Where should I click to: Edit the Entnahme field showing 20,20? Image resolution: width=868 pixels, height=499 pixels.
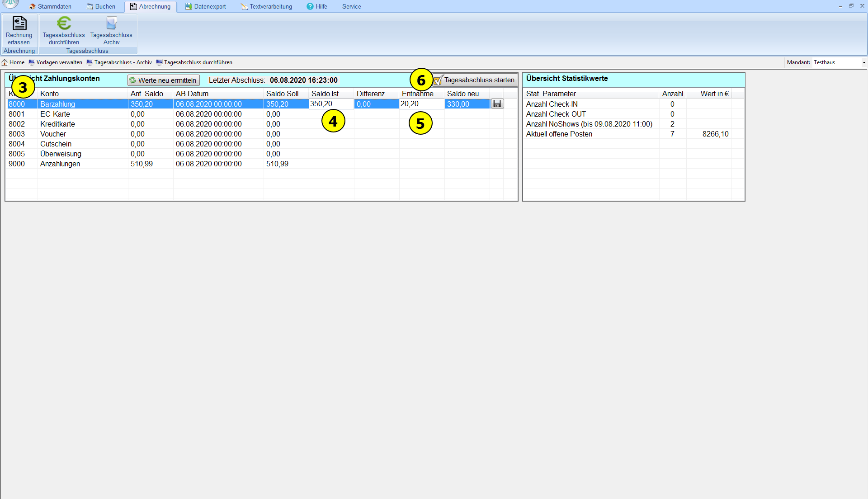(421, 104)
